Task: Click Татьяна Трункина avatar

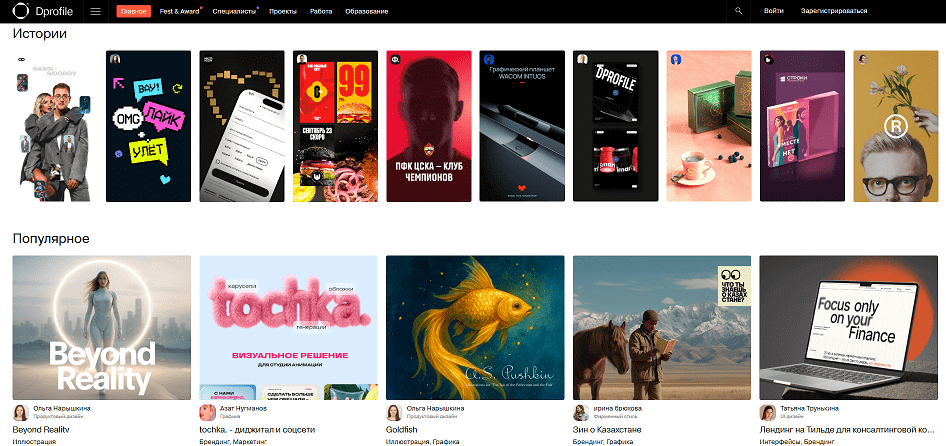Action: (767, 412)
